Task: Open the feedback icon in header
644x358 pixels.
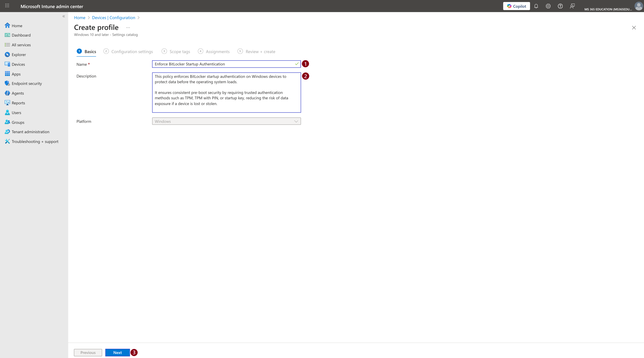Action: (x=572, y=6)
